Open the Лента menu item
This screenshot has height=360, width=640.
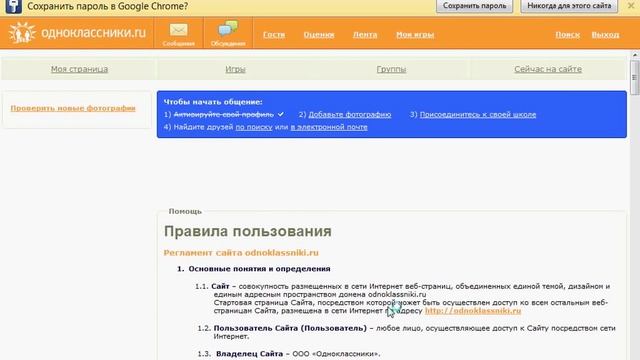(365, 35)
